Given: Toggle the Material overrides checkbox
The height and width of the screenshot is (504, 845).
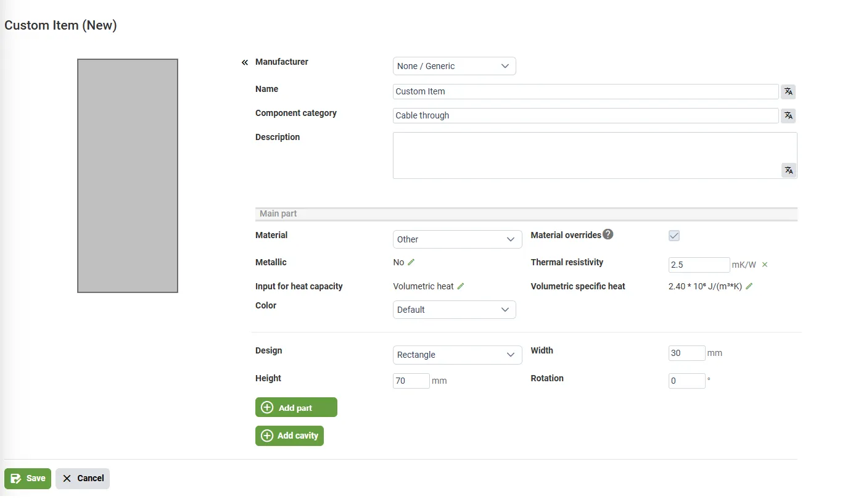Looking at the screenshot, I should click(674, 236).
